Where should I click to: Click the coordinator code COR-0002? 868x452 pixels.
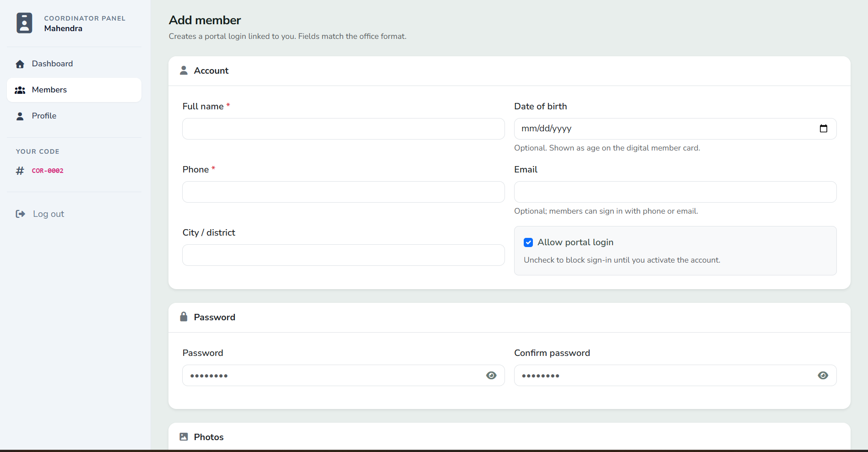click(47, 171)
